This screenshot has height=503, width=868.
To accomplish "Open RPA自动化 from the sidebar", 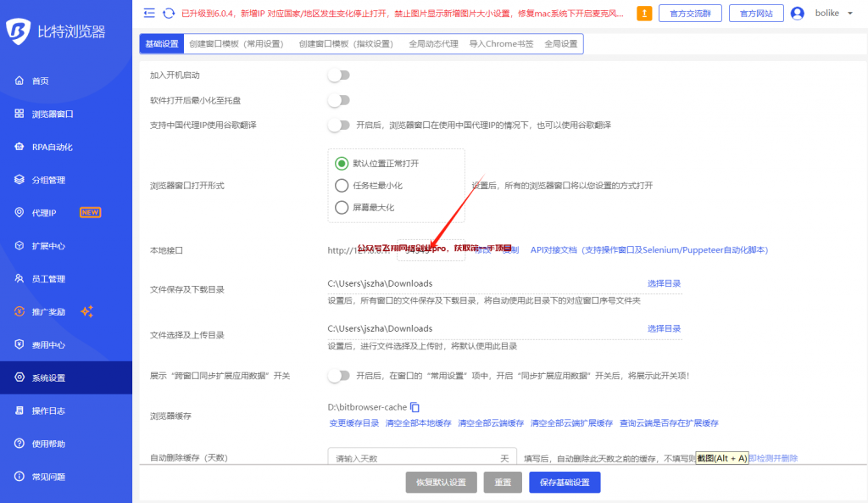I will pos(53,147).
